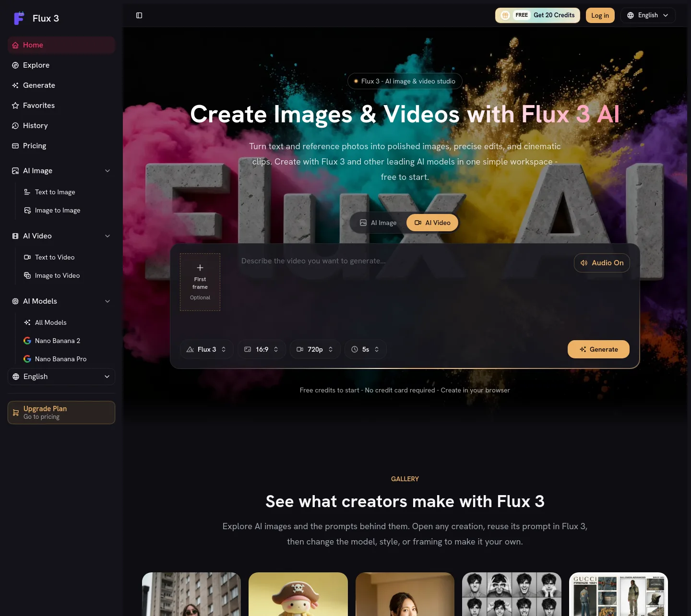
Task: Open Generate in the sidebar
Action: tap(61, 85)
